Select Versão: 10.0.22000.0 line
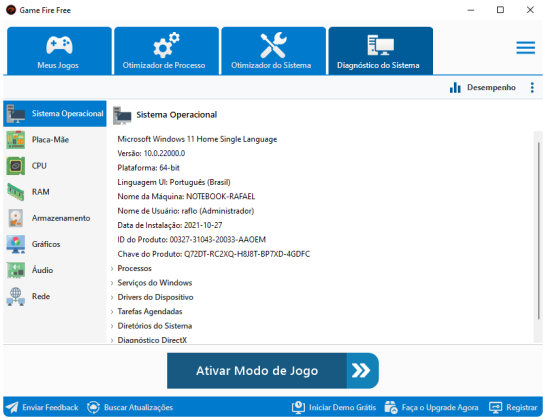This screenshot has width=546, height=420. 151,154
